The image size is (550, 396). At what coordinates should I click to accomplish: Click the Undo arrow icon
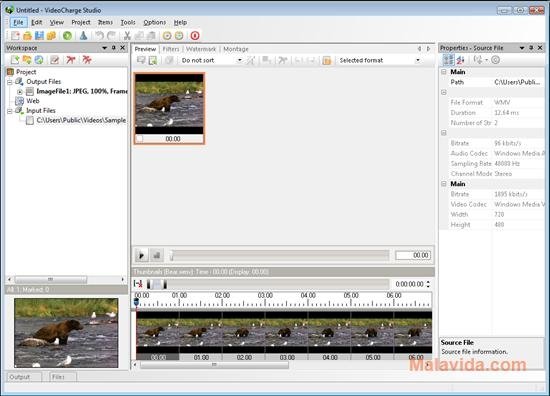point(100,35)
